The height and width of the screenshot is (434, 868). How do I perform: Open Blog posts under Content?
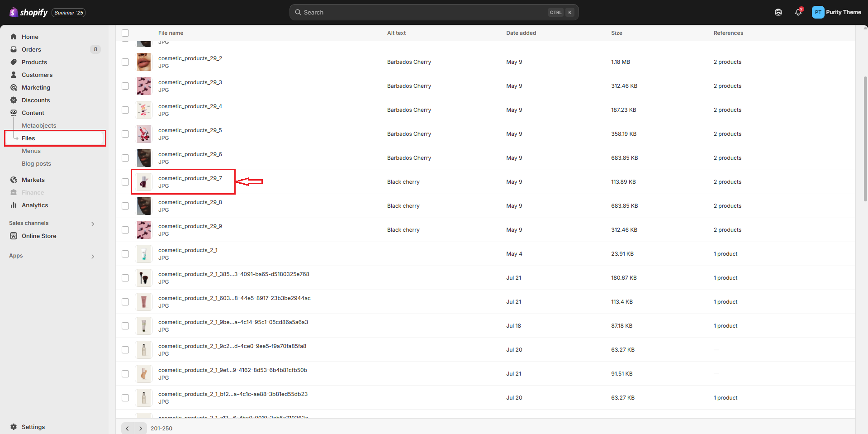pyautogui.click(x=36, y=163)
